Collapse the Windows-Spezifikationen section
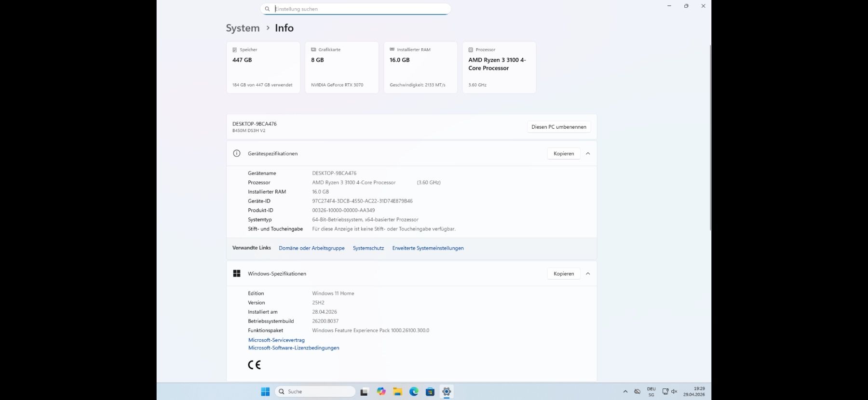This screenshot has width=868, height=400. (588, 273)
